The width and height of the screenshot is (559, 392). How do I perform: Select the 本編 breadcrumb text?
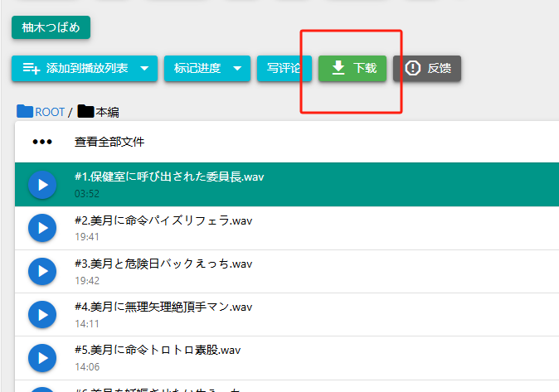point(107,112)
